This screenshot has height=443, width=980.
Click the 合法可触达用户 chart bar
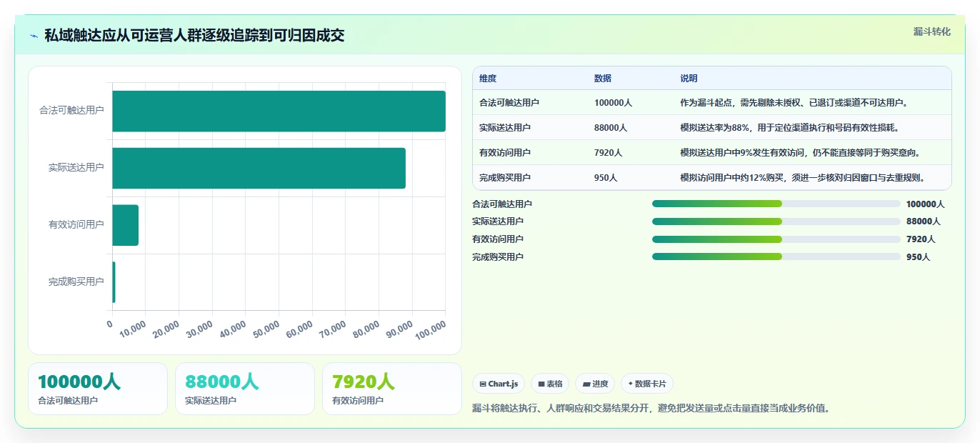[279, 111]
